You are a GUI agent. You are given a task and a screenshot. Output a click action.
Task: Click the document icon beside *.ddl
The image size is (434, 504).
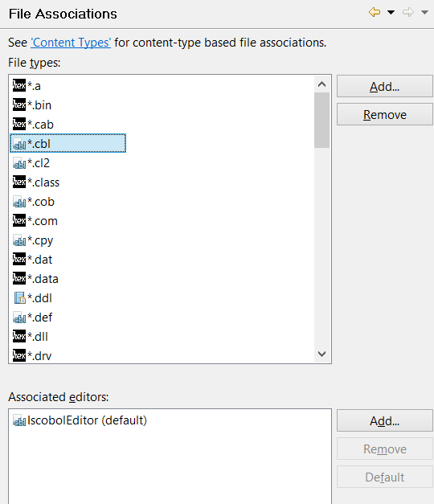19,298
